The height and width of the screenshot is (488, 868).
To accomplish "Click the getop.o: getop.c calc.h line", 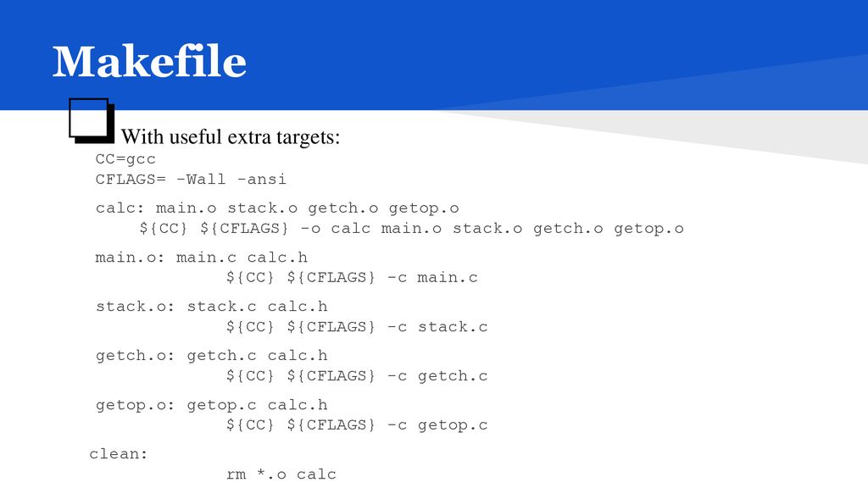I will click(x=211, y=405).
